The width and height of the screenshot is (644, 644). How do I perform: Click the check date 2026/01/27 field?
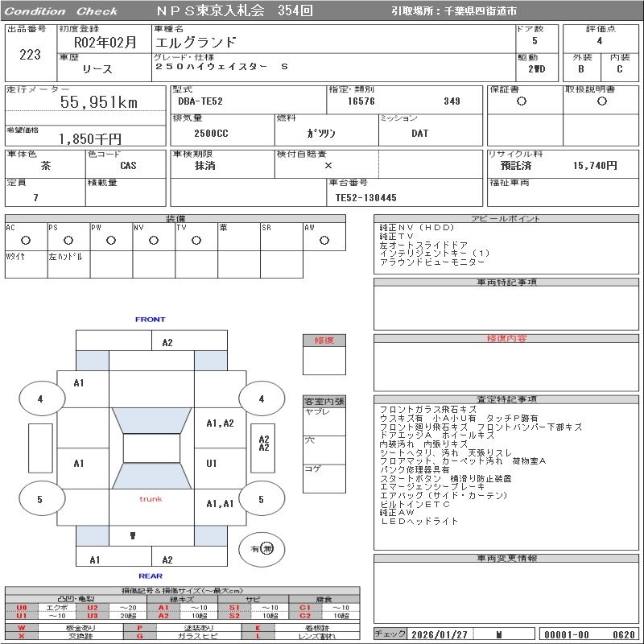pos(440,634)
